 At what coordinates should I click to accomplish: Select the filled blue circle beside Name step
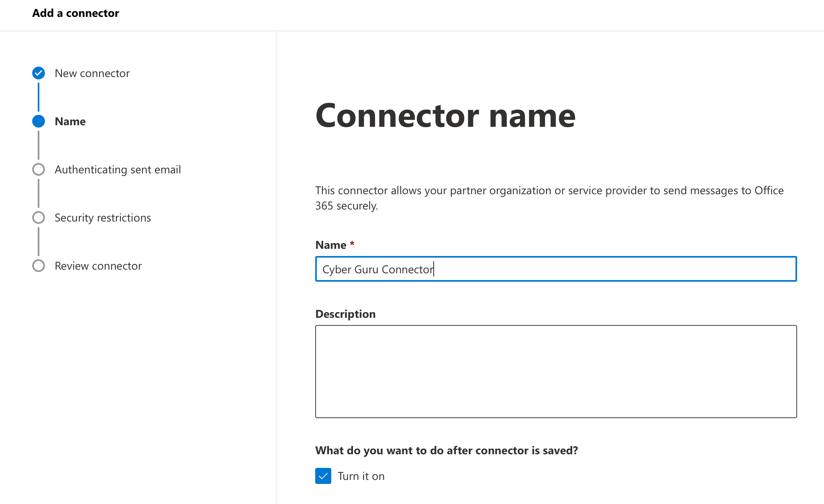pos(39,121)
